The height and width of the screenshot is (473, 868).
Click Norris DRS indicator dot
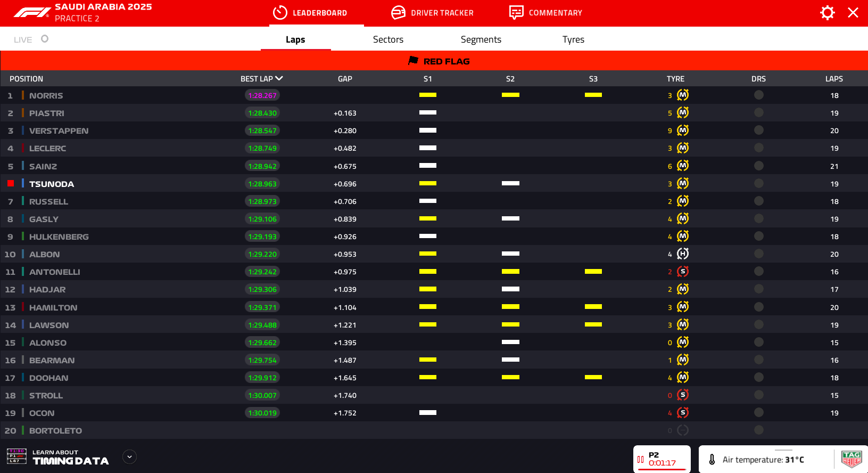coord(759,95)
